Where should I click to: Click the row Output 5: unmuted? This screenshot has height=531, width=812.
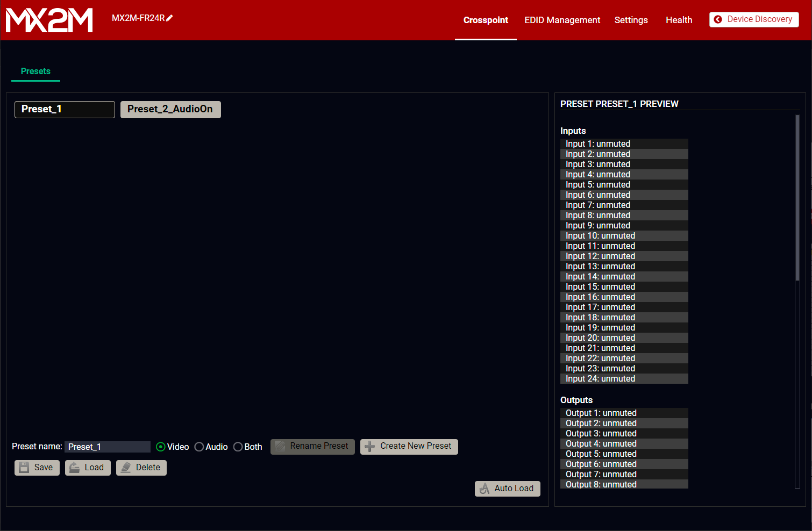click(x=624, y=454)
